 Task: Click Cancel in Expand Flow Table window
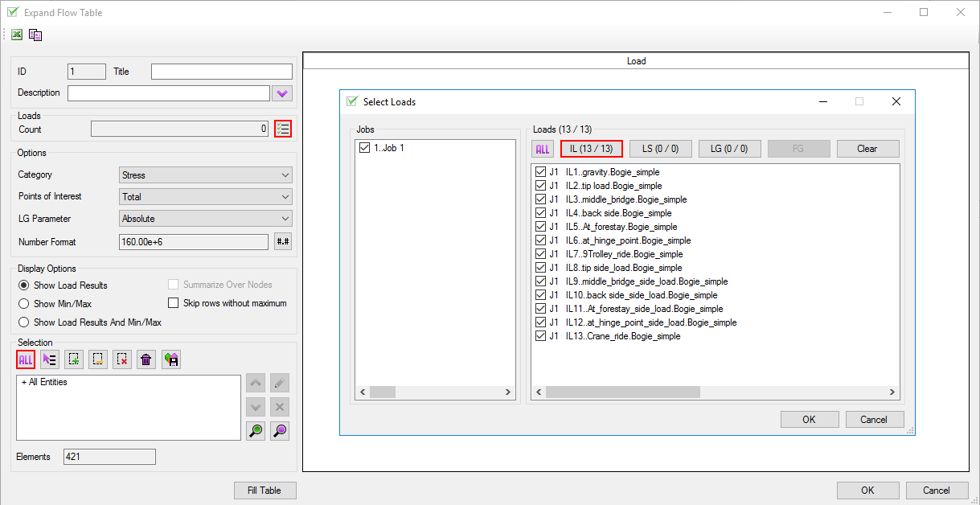937,491
